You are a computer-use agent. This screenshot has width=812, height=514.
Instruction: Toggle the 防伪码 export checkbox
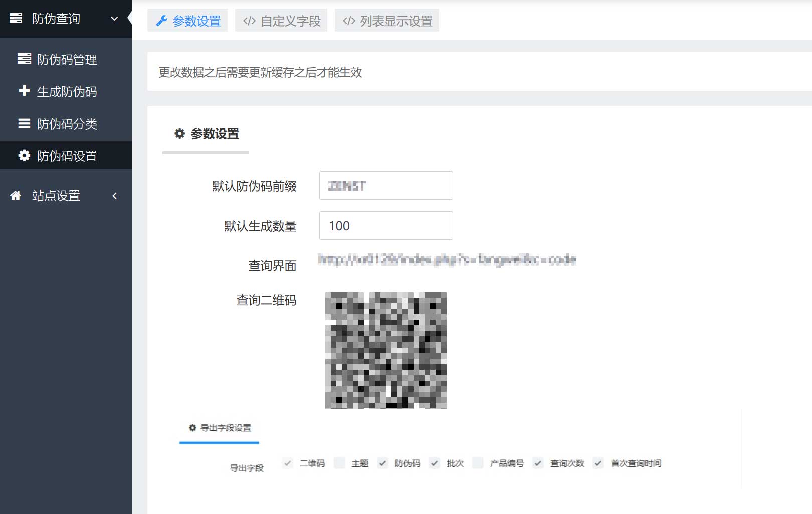[382, 463]
